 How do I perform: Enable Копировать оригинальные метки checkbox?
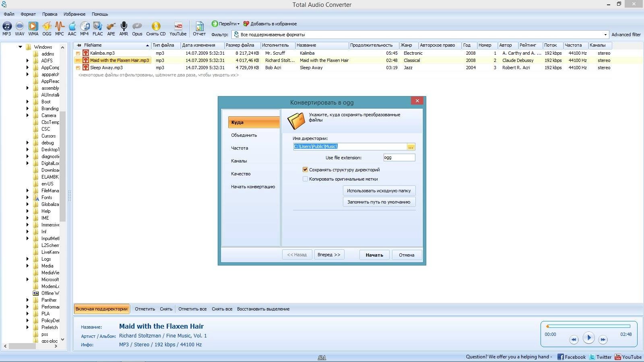point(305,179)
